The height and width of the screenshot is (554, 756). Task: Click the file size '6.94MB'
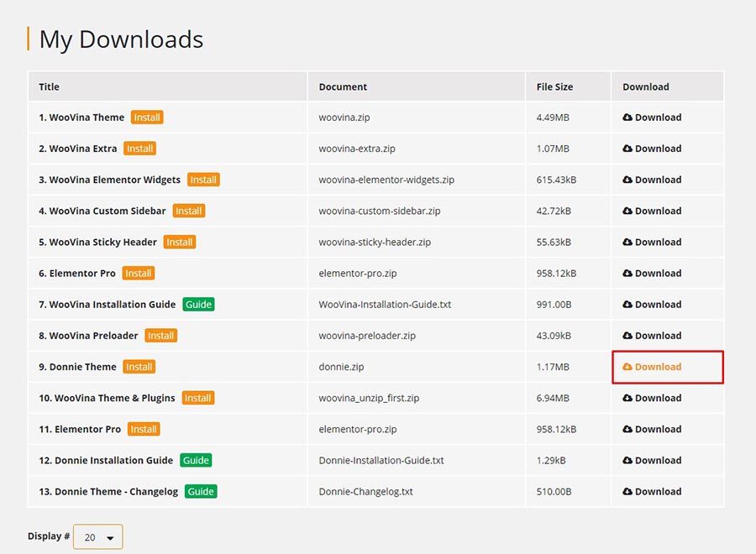click(x=553, y=398)
